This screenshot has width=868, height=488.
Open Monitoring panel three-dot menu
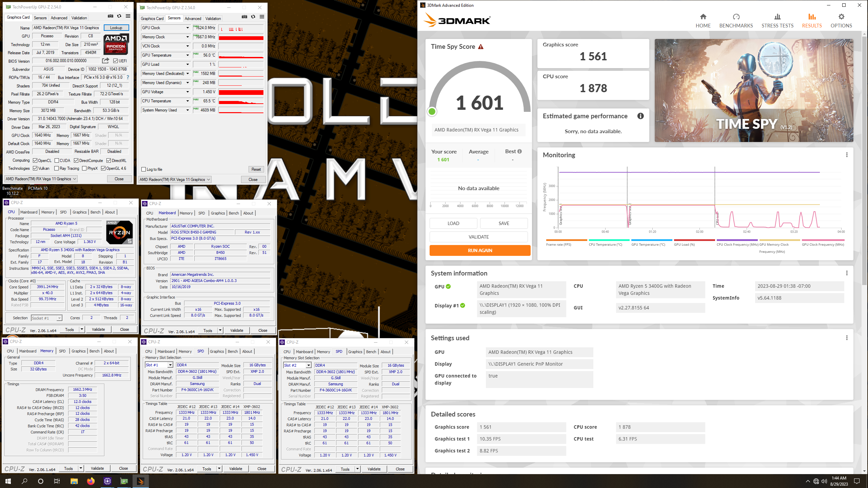pos(847,155)
